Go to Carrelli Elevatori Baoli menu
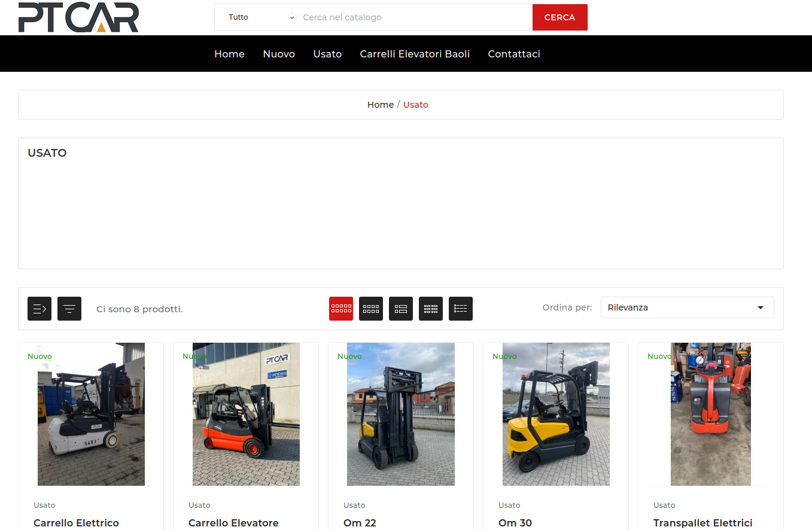 click(x=415, y=54)
